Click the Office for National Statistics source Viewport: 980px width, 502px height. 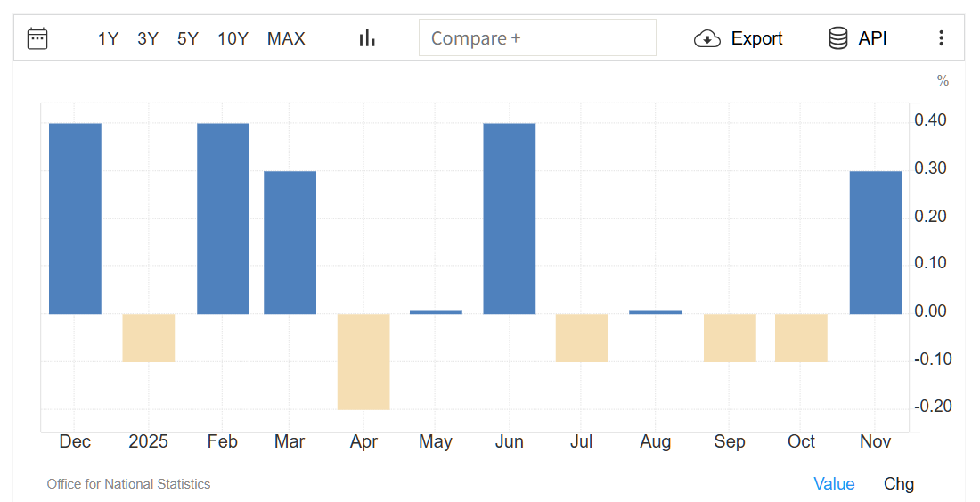tap(128, 484)
